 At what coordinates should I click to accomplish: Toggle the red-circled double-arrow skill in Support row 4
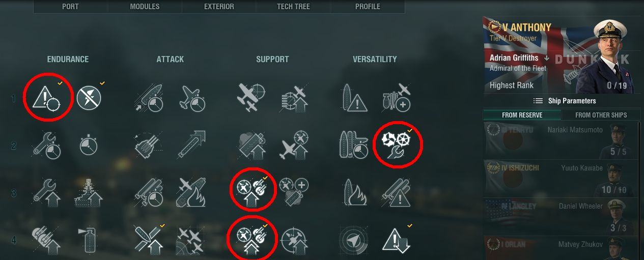click(253, 239)
